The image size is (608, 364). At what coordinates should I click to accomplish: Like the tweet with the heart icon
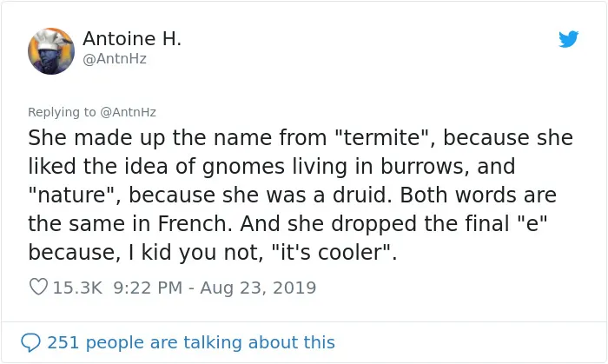coord(38,288)
